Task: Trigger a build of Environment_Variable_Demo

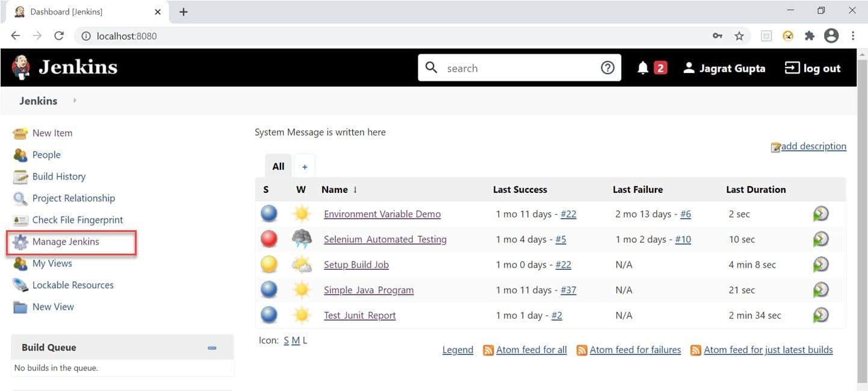Action: 820,213
